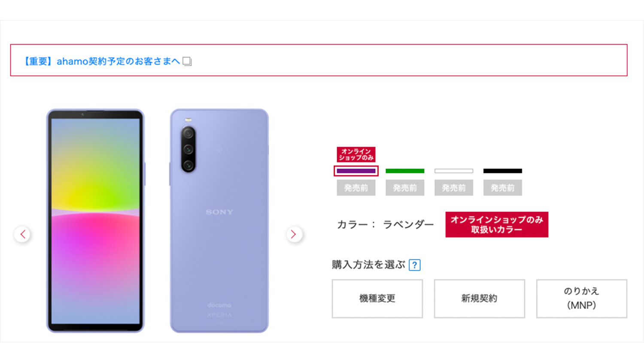The width and height of the screenshot is (644, 362).
Task: Choose のりかえ (MNP) purchase method
Action: [582, 299]
